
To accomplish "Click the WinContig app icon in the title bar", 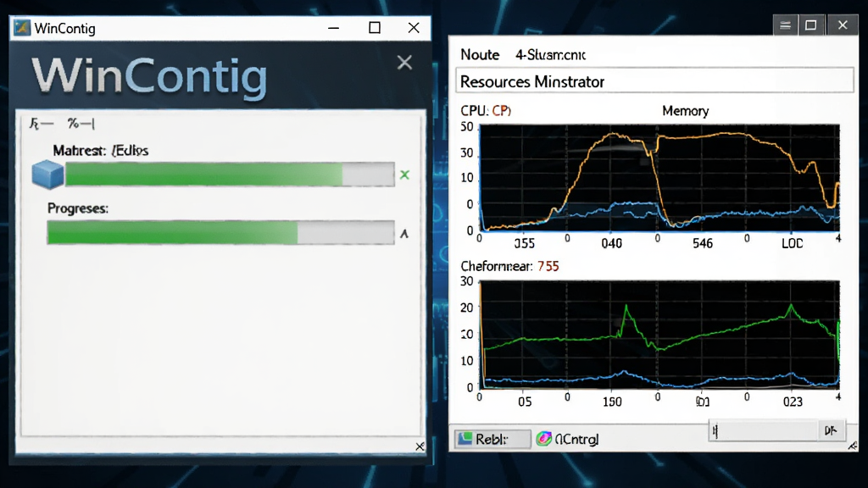I will [22, 28].
